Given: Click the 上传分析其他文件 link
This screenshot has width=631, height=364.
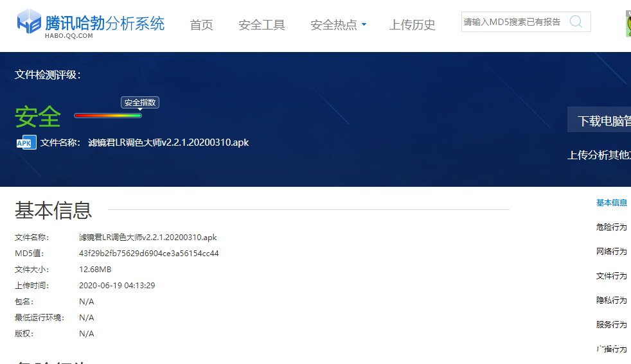Looking at the screenshot, I should tap(600, 155).
